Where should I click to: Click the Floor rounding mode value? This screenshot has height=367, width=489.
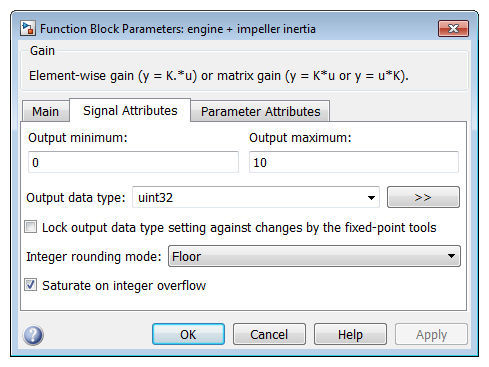[x=186, y=256]
